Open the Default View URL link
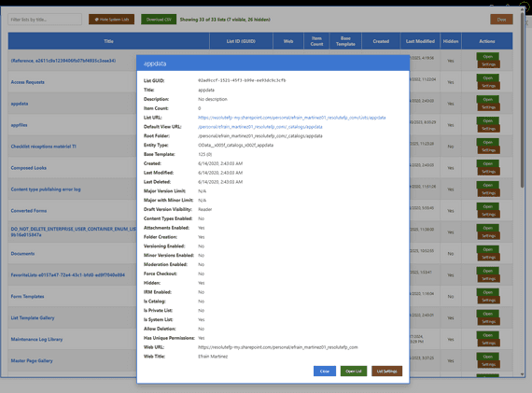Screen dimensions: 532x393 [x=260, y=127]
